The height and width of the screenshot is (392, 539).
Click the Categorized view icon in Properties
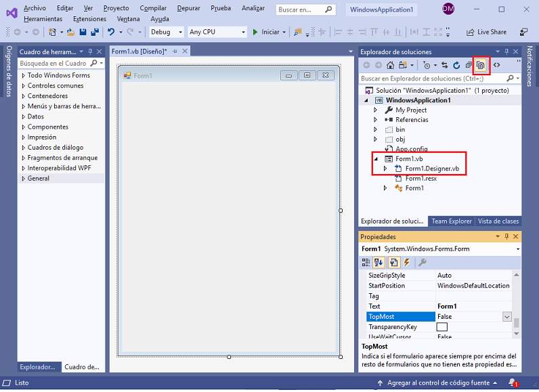366,263
